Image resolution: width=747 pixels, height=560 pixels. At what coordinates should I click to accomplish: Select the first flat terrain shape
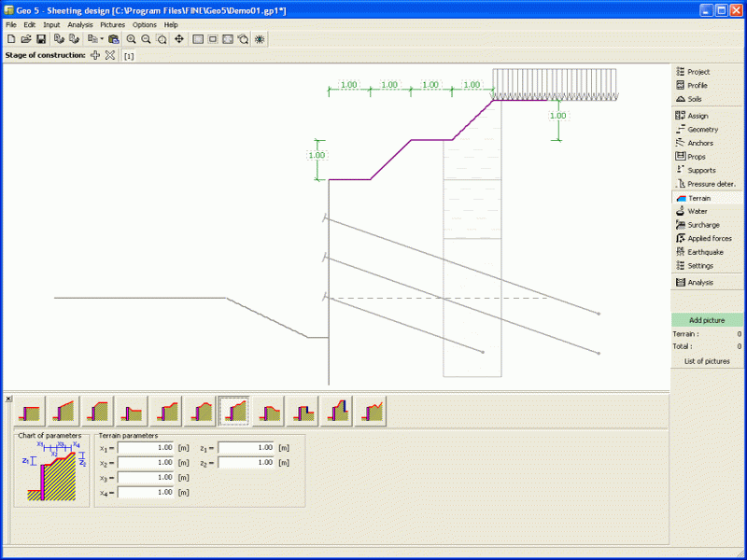31,410
